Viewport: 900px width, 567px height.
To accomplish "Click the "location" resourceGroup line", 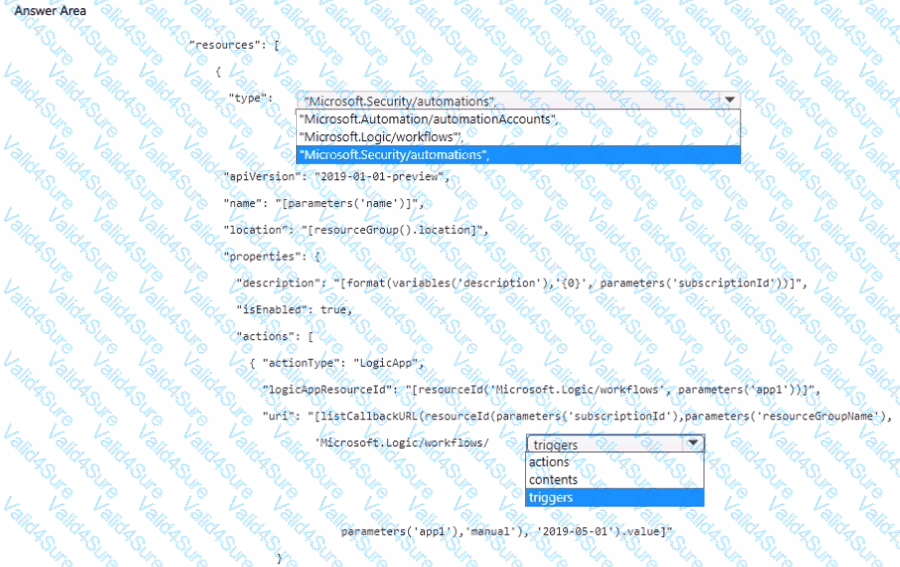I will pyautogui.click(x=355, y=231).
